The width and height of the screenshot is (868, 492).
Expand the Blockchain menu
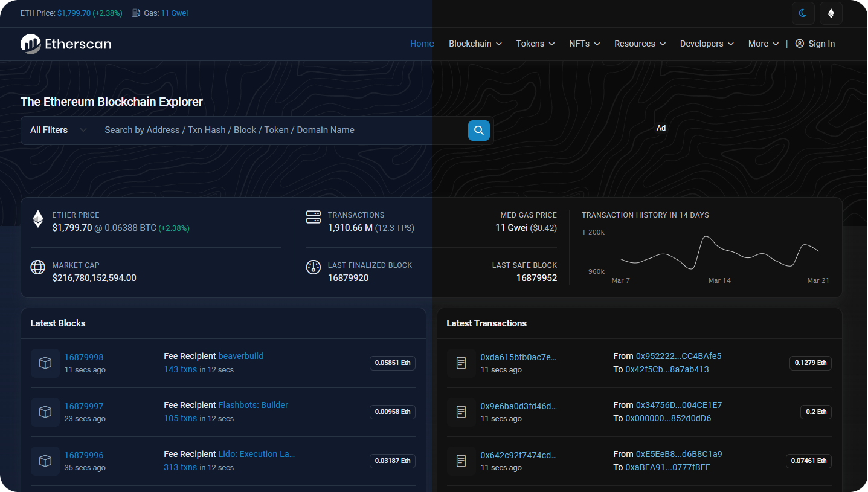click(475, 44)
